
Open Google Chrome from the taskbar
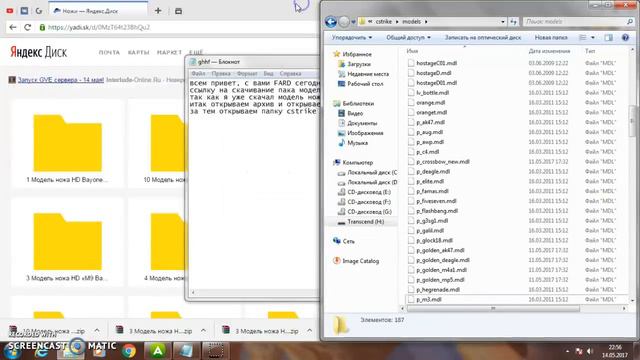coord(129,351)
